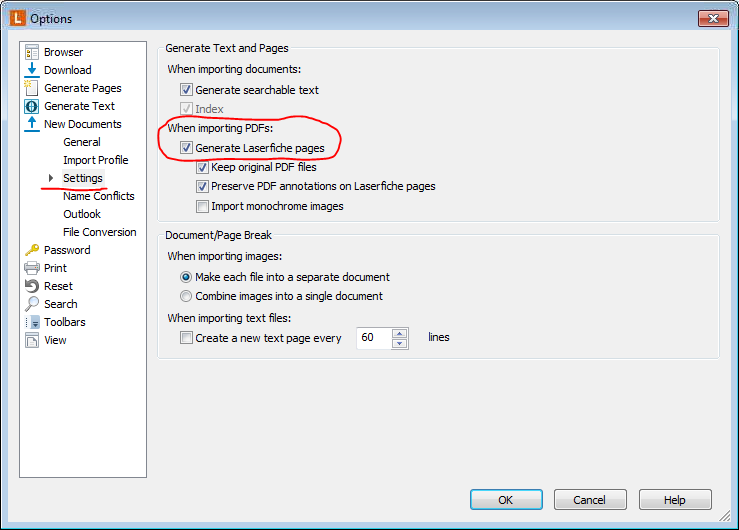Select Password in the options tree
Viewport: 739px width, 530px height.
point(67,250)
